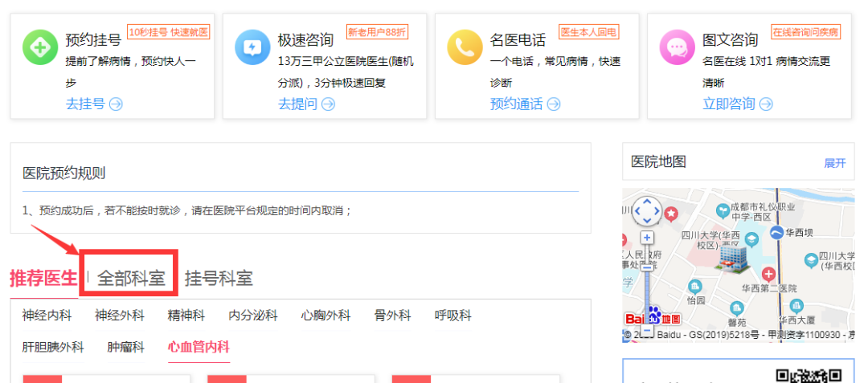This screenshot has width=868, height=383.
Task: Select the 心胸外科 department
Action: [x=326, y=316]
